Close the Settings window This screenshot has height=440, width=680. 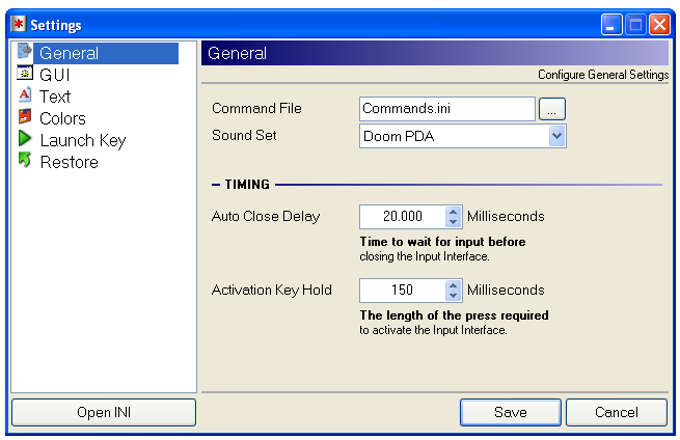click(659, 24)
